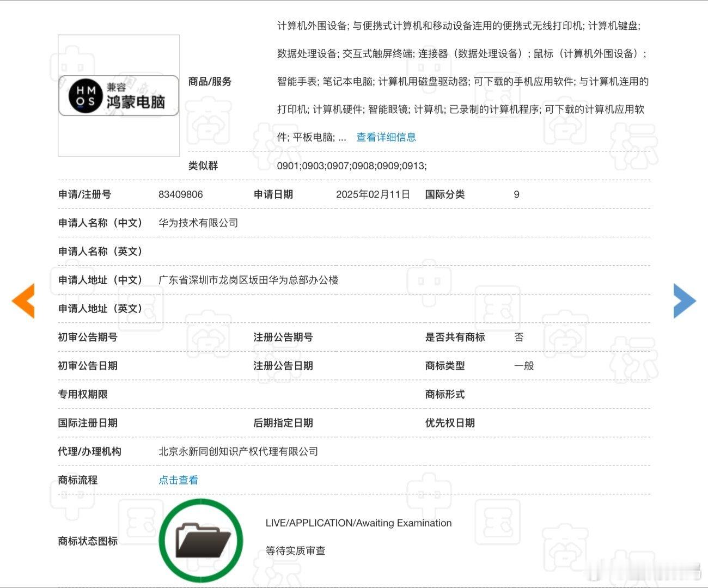Click the 国际注册日期 label
The width and height of the screenshot is (708, 588).
pyautogui.click(x=88, y=423)
